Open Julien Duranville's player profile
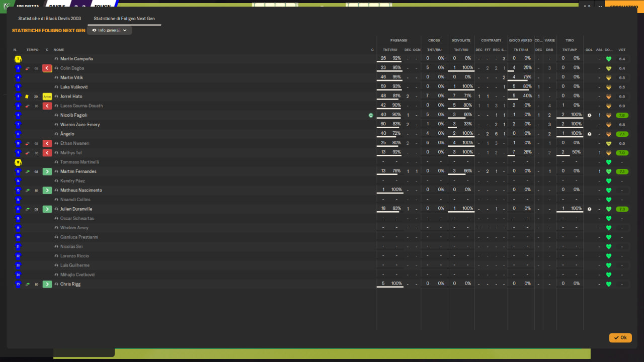 tap(76, 209)
